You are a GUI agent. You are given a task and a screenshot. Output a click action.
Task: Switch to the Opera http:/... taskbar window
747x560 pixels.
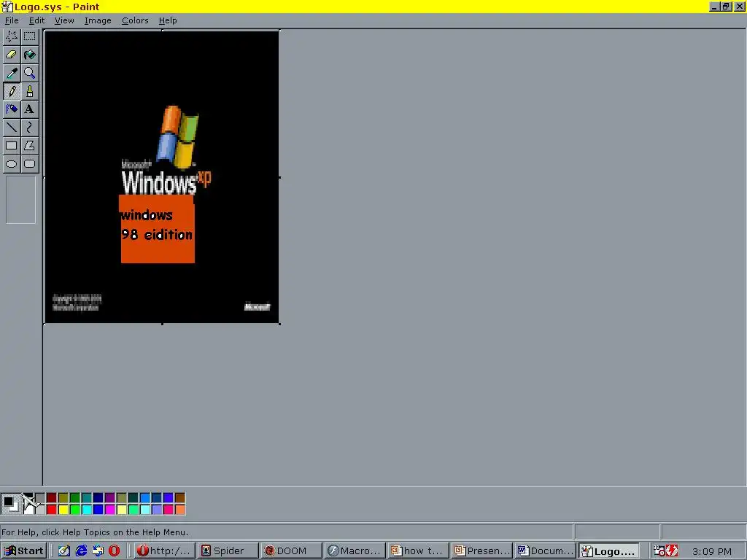click(164, 551)
